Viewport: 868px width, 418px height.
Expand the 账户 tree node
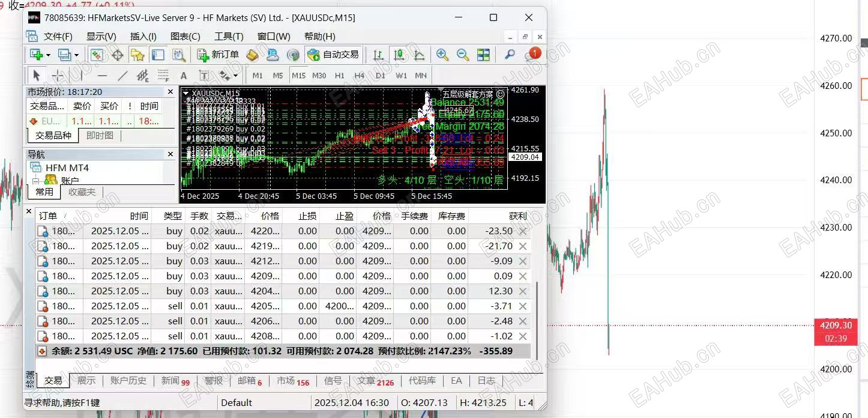[36, 180]
